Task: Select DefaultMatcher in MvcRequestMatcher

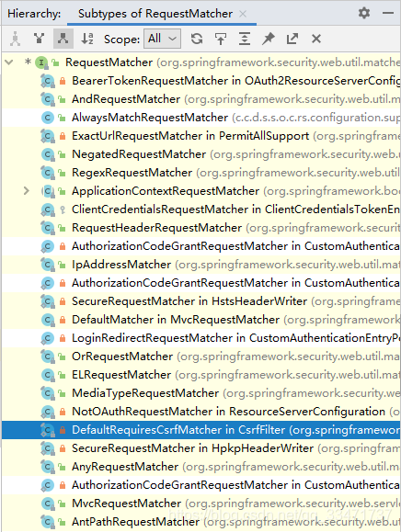Action: (x=201, y=320)
